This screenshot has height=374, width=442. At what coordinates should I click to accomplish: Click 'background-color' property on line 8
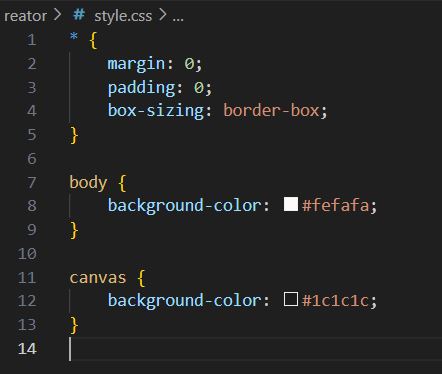[x=184, y=206]
